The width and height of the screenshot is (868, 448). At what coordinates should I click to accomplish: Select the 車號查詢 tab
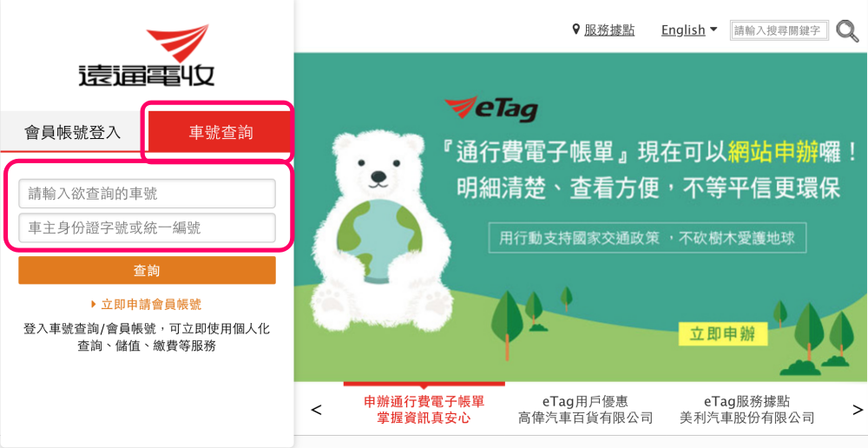pyautogui.click(x=220, y=133)
